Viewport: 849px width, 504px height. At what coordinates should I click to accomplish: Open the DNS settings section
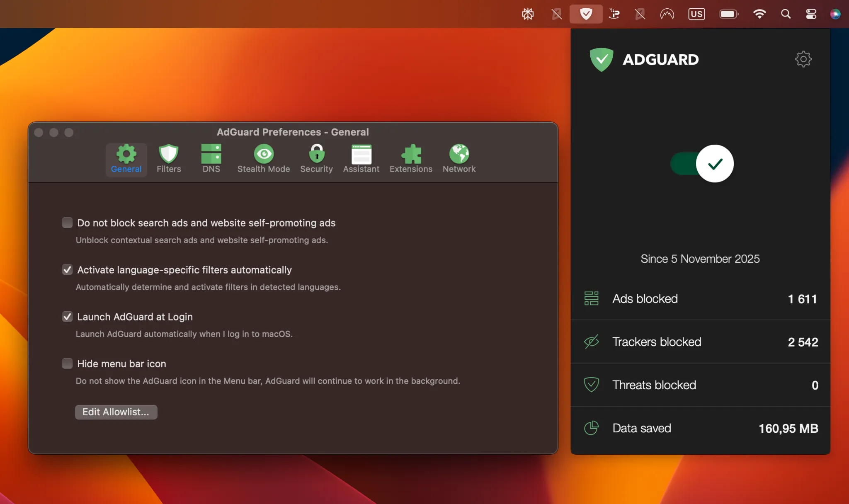[211, 159]
